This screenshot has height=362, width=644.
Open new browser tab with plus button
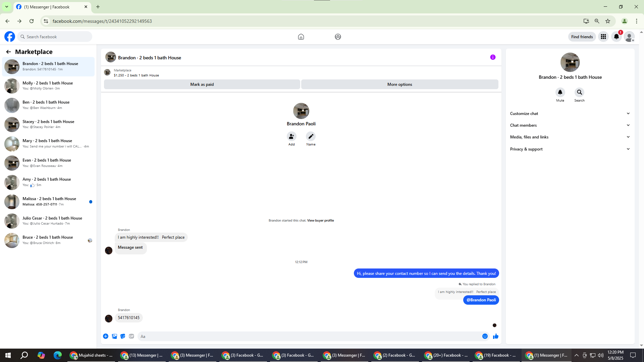pyautogui.click(x=98, y=7)
